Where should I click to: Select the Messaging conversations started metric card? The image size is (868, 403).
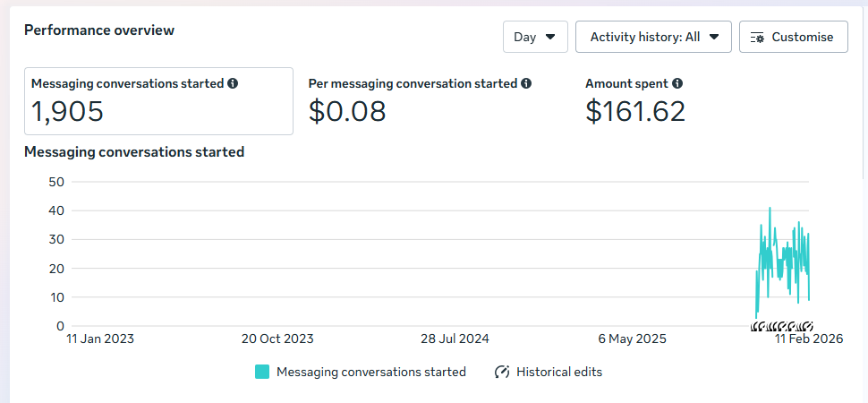pyautogui.click(x=159, y=101)
